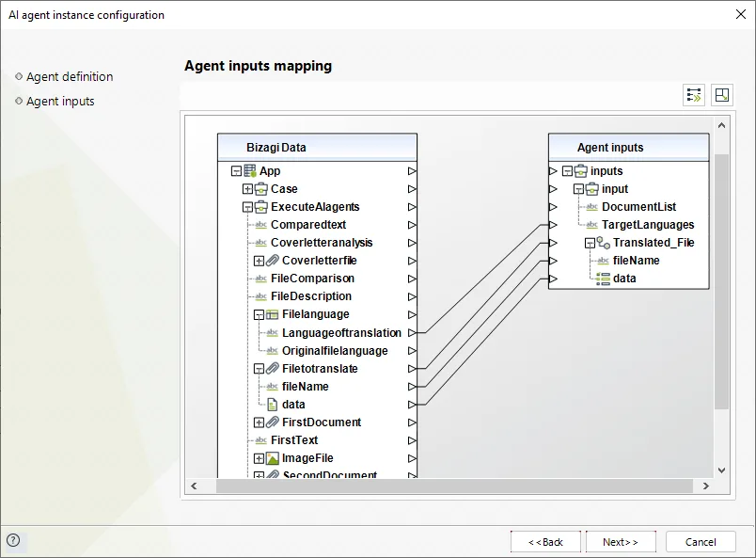
Task: Select fileName under Translated_File
Action: (636, 261)
